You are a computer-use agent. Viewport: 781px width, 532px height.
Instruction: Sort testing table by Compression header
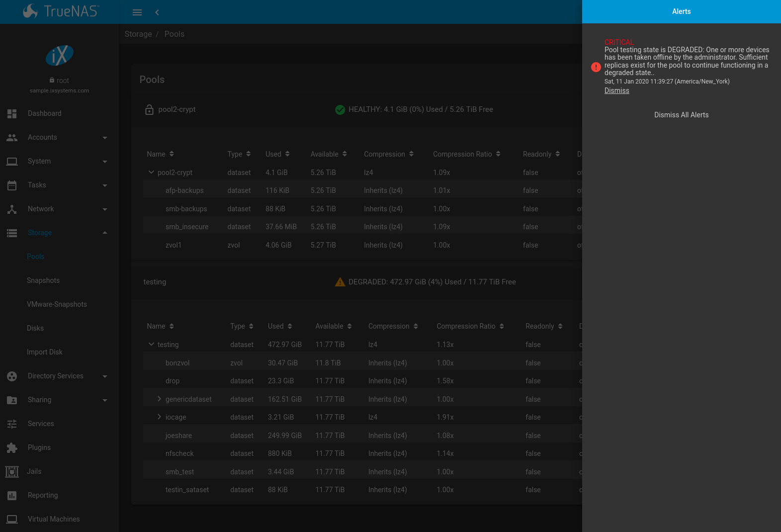(x=393, y=326)
